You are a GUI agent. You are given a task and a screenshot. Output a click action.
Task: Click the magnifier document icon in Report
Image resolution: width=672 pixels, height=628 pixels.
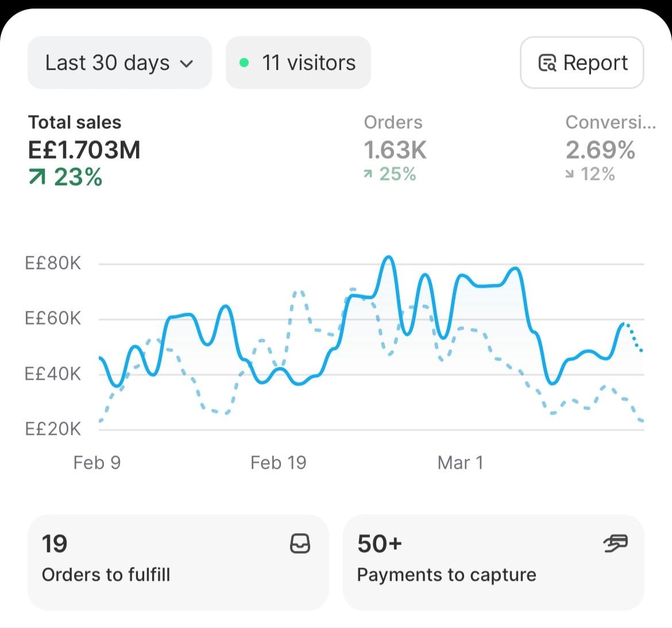(x=547, y=63)
